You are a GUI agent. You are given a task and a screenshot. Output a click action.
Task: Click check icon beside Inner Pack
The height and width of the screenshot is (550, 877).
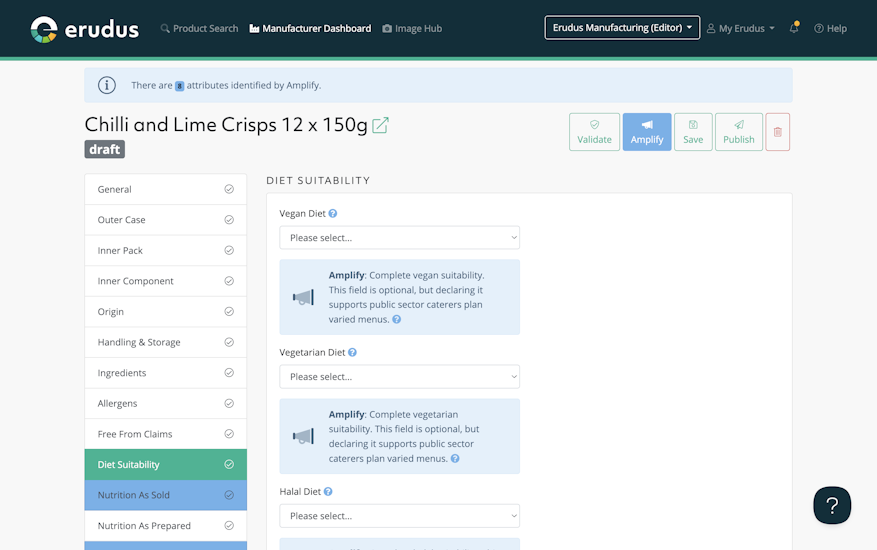[x=229, y=250]
